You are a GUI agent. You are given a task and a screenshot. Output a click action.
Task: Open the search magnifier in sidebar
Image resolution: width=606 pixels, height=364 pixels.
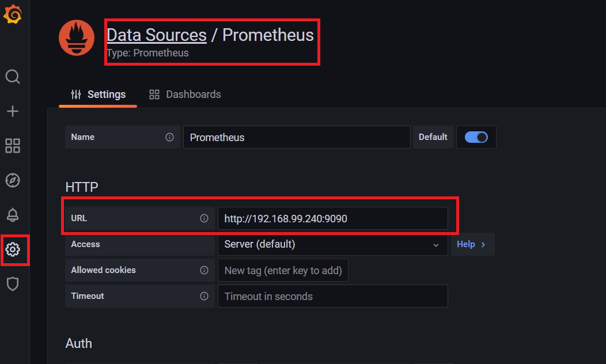[13, 77]
